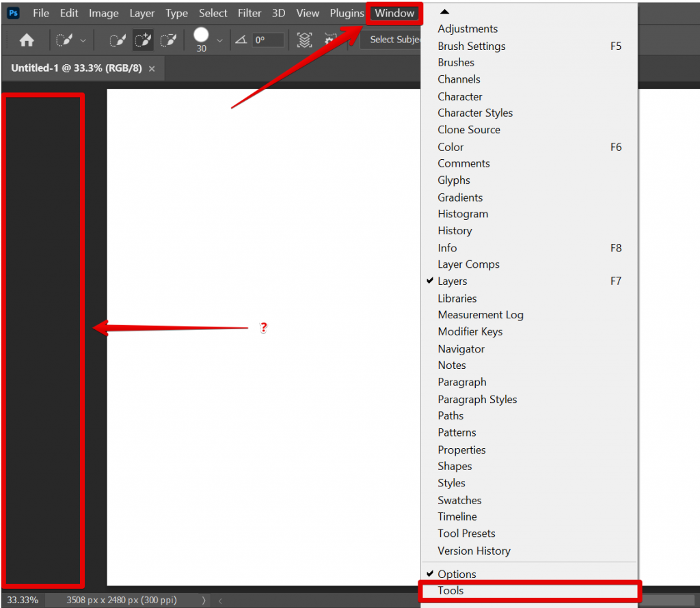Select the Subtract from selection brush icon
The width and height of the screenshot is (700, 608).
pyautogui.click(x=167, y=40)
